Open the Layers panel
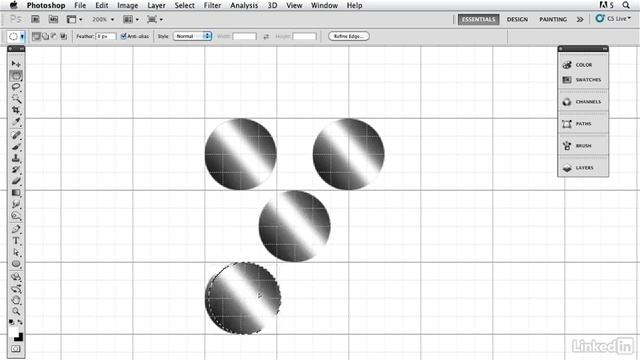The image size is (640, 360). click(x=583, y=168)
